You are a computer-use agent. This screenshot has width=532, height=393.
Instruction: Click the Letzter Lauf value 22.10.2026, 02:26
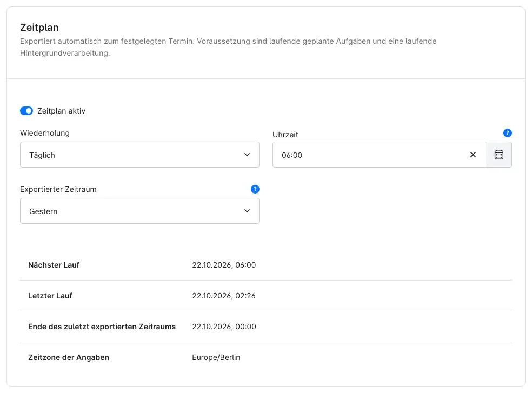coord(224,296)
